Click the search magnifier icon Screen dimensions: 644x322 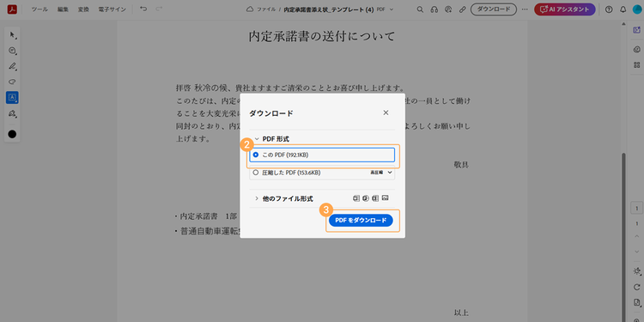click(x=420, y=9)
